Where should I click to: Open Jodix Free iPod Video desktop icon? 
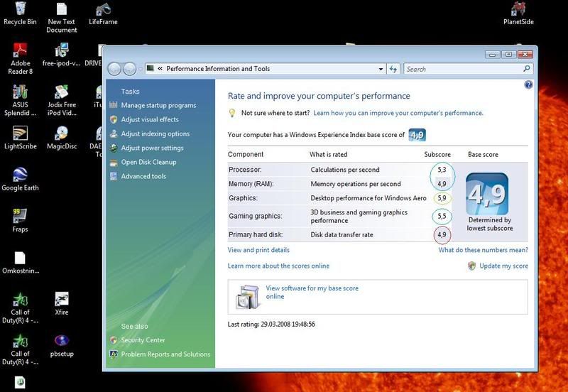pos(62,100)
